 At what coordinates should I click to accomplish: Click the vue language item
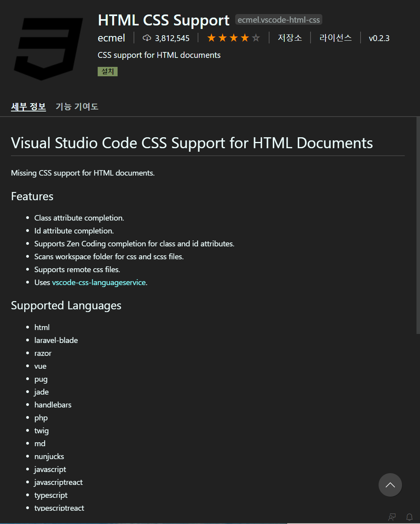click(40, 366)
